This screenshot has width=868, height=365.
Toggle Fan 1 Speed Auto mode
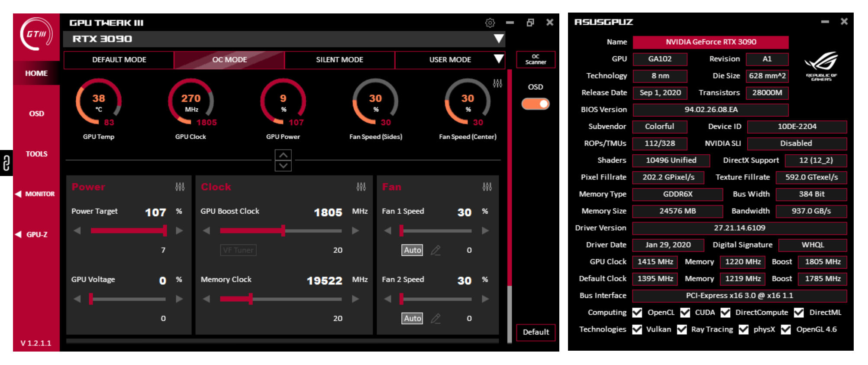(413, 250)
